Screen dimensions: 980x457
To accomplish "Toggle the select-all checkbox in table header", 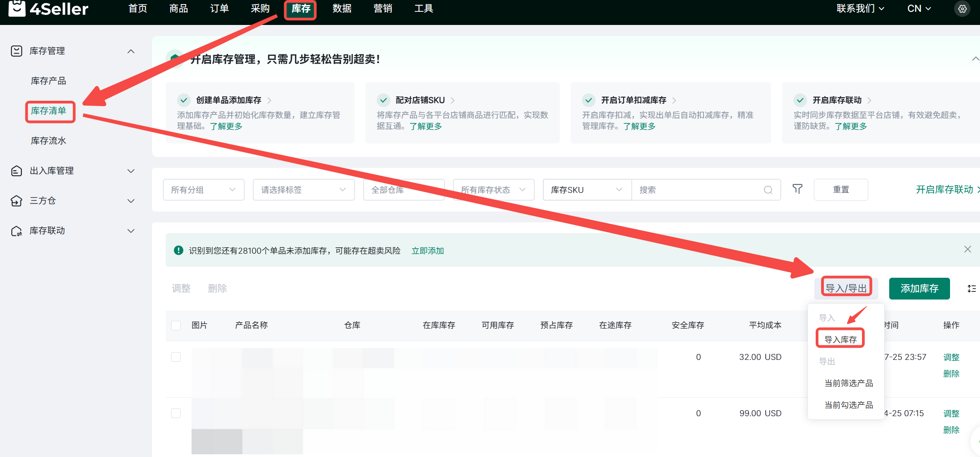I will (x=176, y=325).
